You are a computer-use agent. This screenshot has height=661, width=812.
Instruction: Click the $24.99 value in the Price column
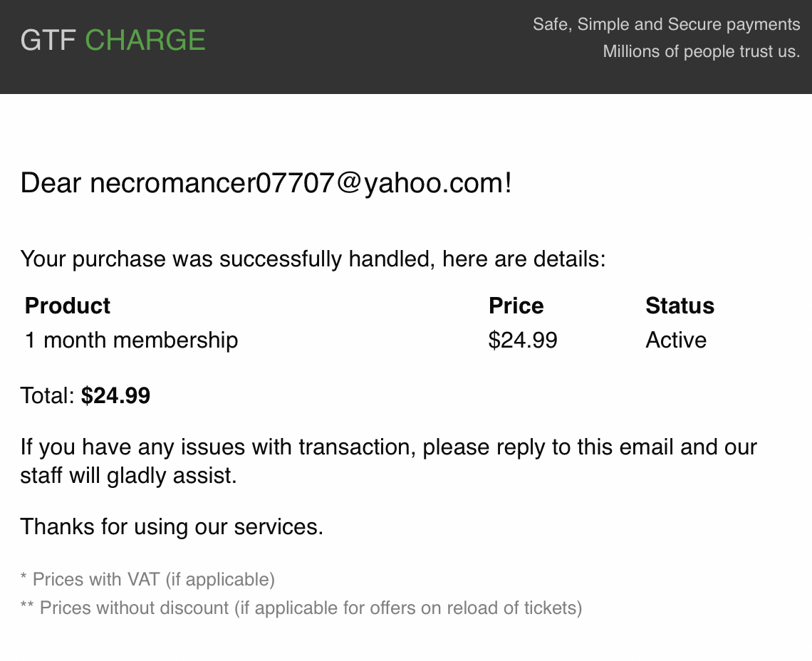pos(523,340)
